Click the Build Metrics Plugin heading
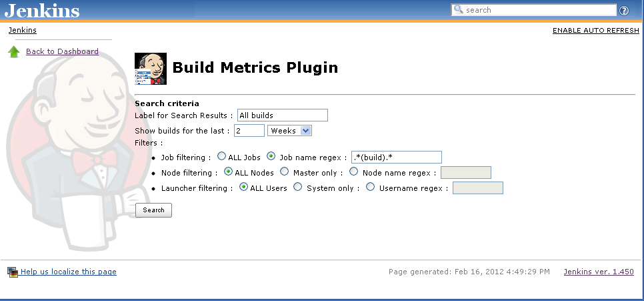 click(255, 67)
